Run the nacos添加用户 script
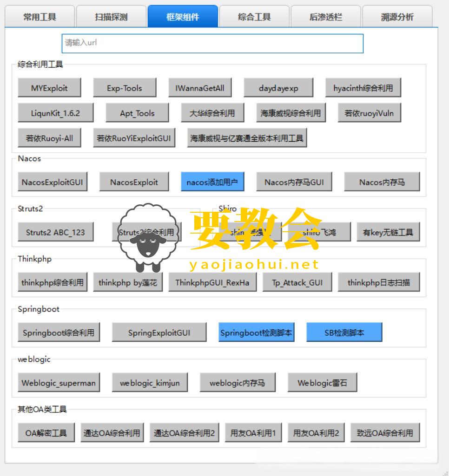The width and height of the screenshot is (449, 476). pos(212,182)
